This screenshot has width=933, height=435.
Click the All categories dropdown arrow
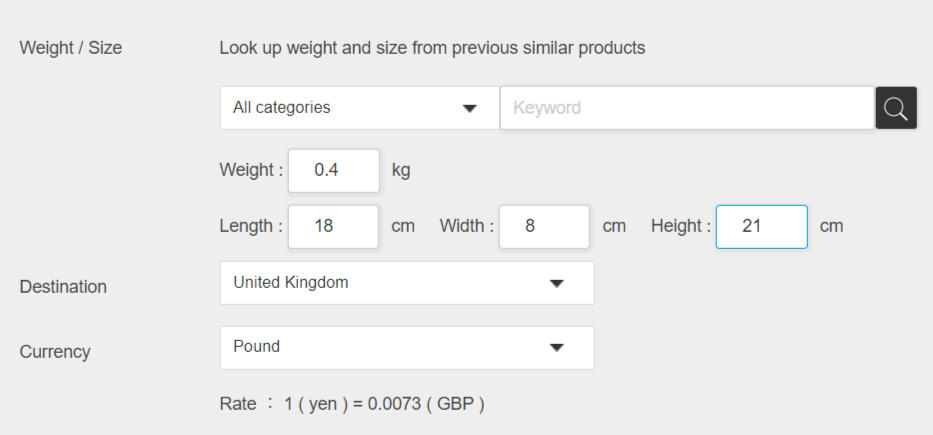[469, 108]
